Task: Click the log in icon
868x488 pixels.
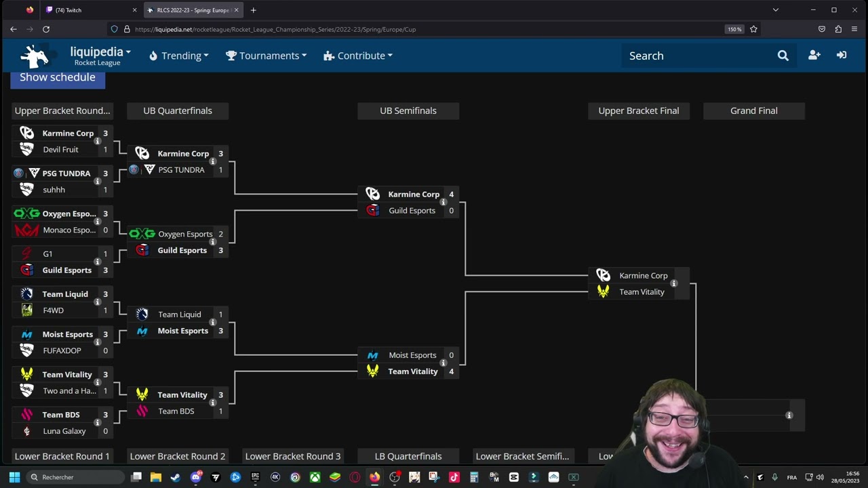Action: (842, 56)
